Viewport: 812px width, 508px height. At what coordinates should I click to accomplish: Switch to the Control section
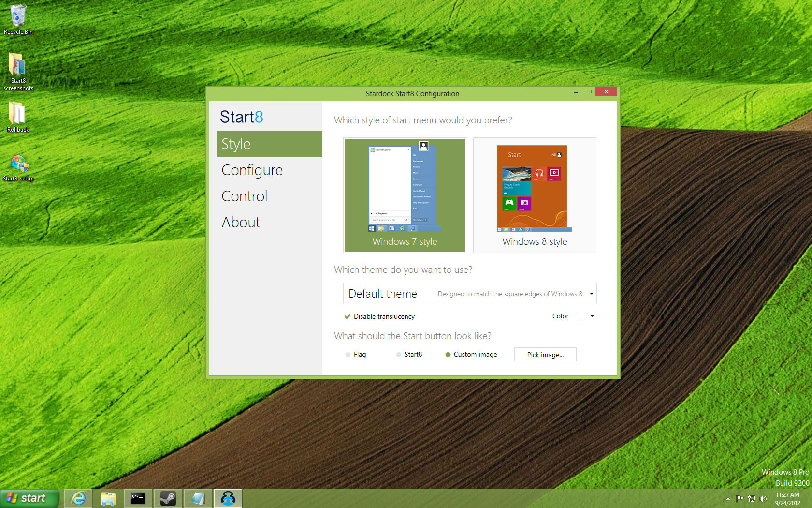coord(269,196)
